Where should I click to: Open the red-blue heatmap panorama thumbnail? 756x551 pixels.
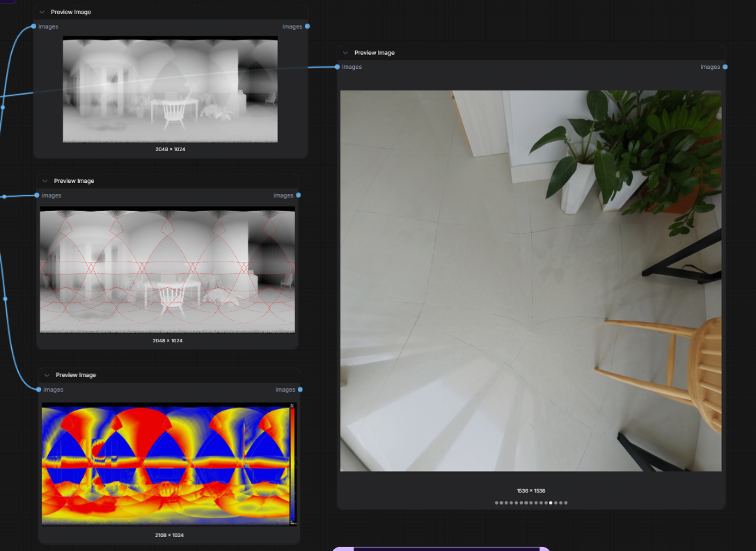pos(168,463)
